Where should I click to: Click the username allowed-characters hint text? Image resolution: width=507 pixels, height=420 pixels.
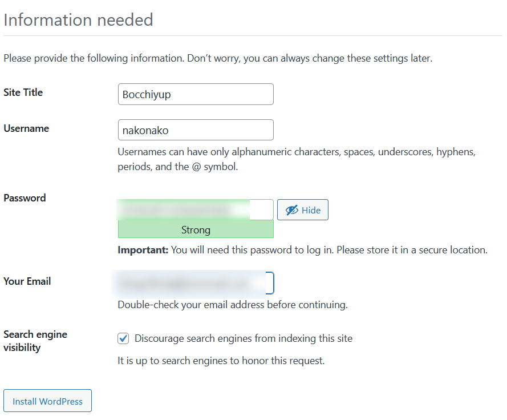[296, 160]
